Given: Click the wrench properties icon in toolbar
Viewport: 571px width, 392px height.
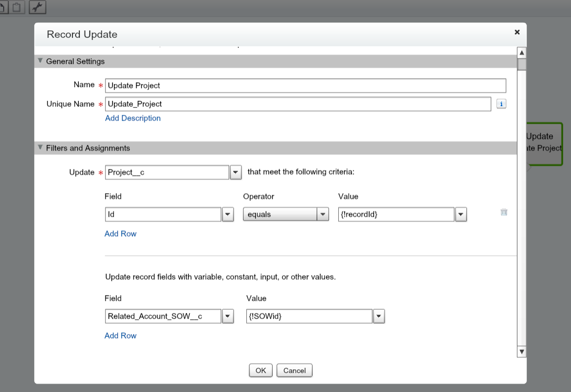Looking at the screenshot, I should [x=37, y=7].
